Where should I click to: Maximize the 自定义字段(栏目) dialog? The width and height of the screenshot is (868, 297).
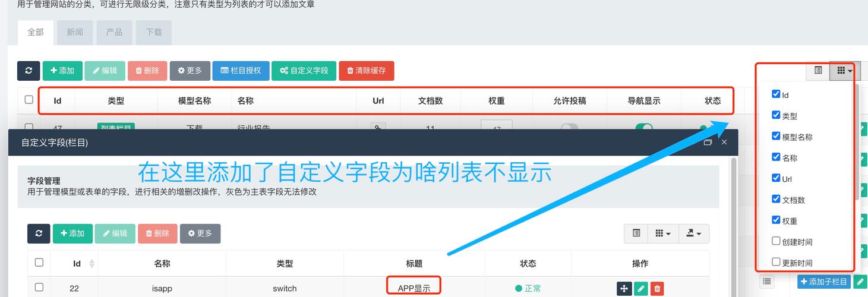708,143
